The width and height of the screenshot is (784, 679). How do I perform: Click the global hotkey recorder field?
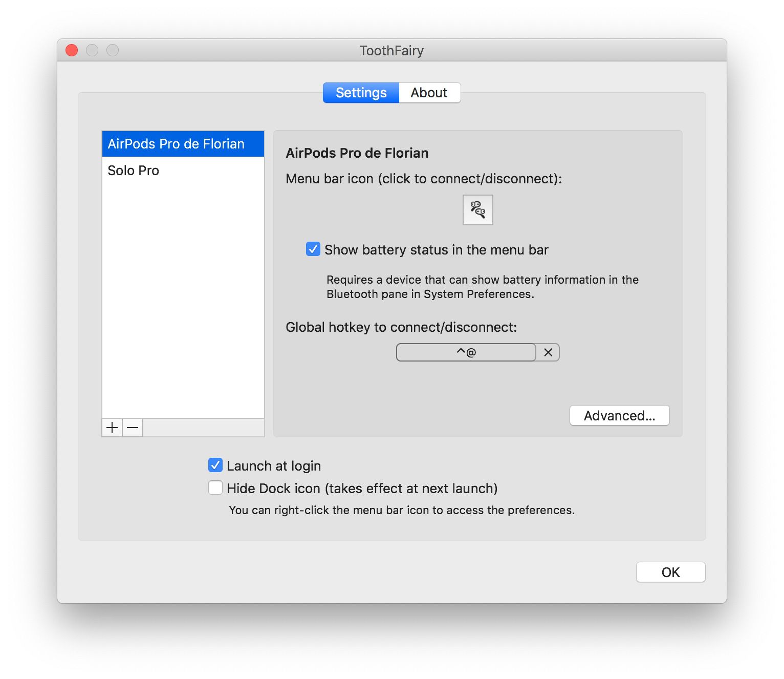point(466,352)
